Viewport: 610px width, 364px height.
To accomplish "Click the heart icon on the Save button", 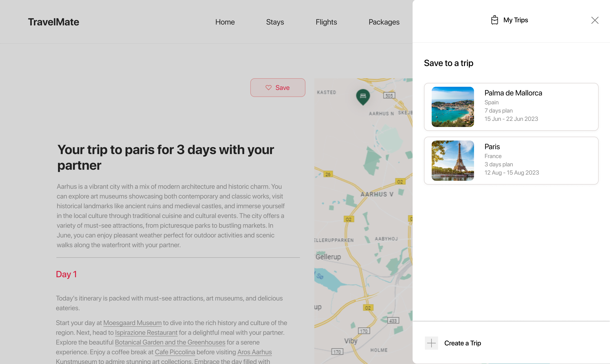I will tap(268, 88).
